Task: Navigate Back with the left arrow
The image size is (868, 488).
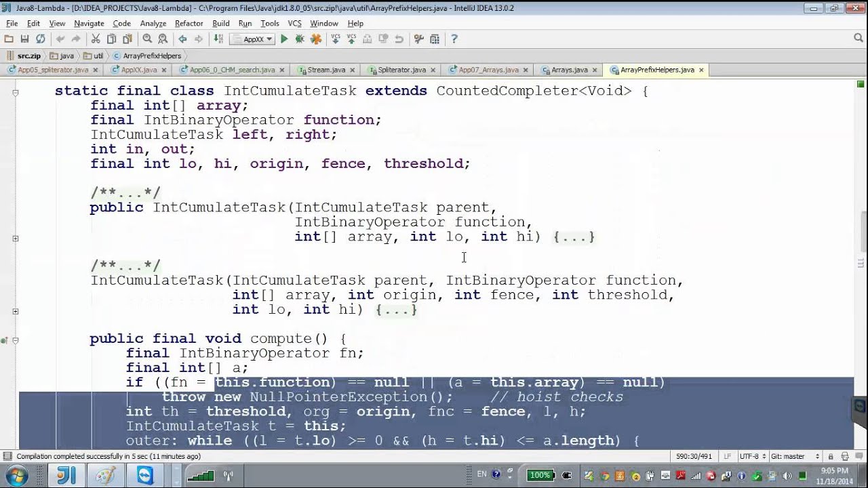Action: click(x=182, y=39)
